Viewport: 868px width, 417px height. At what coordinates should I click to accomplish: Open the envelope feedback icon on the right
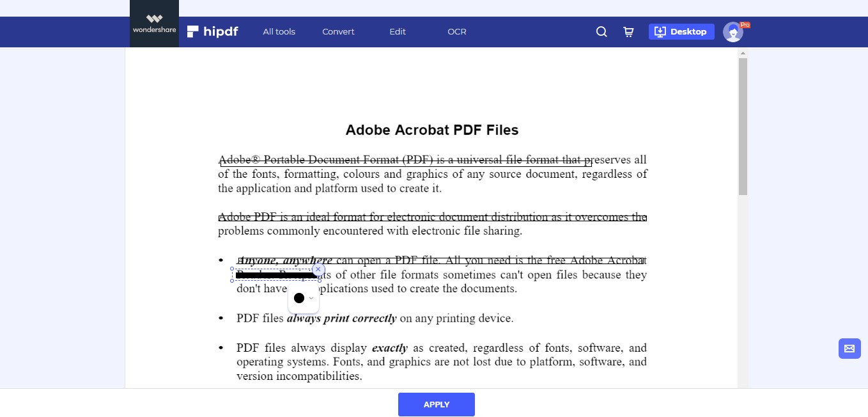849,349
